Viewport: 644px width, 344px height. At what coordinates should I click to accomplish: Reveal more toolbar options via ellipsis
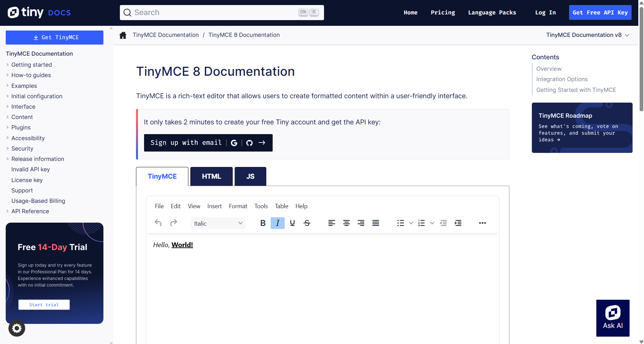click(482, 223)
